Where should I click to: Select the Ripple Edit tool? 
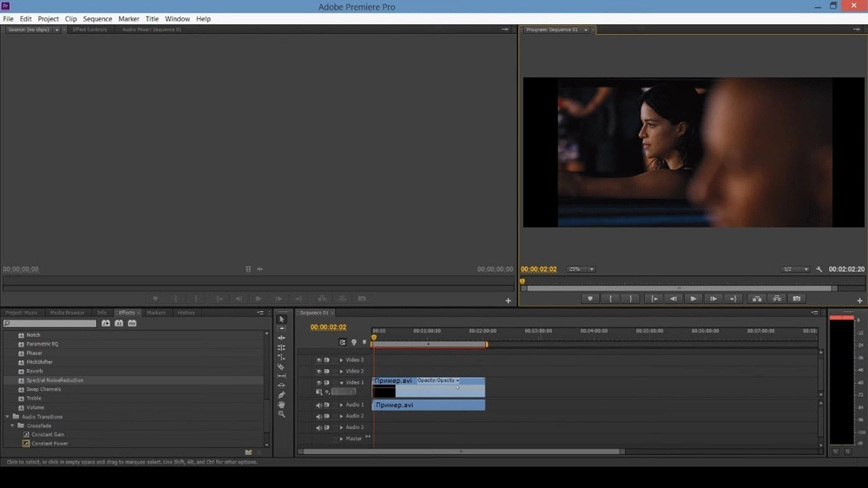(x=281, y=338)
